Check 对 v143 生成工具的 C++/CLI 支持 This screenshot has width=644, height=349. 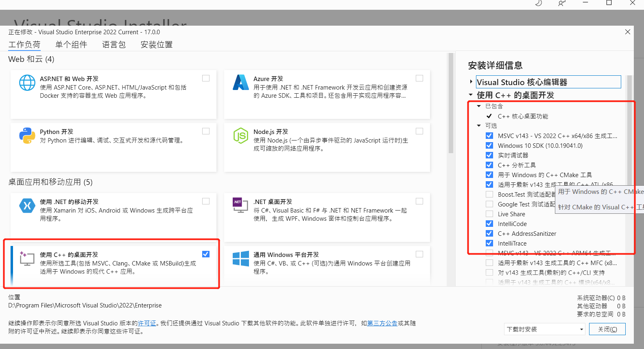pyautogui.click(x=489, y=272)
